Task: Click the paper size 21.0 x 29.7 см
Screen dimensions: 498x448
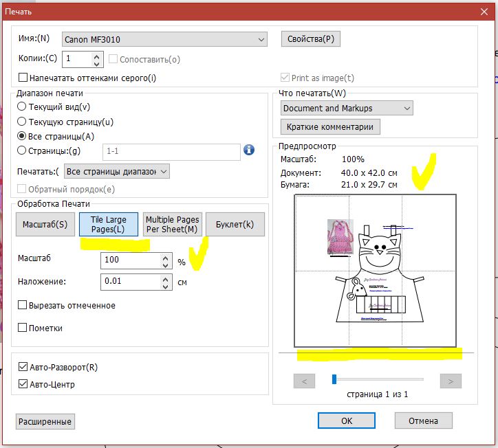Action: (x=369, y=185)
